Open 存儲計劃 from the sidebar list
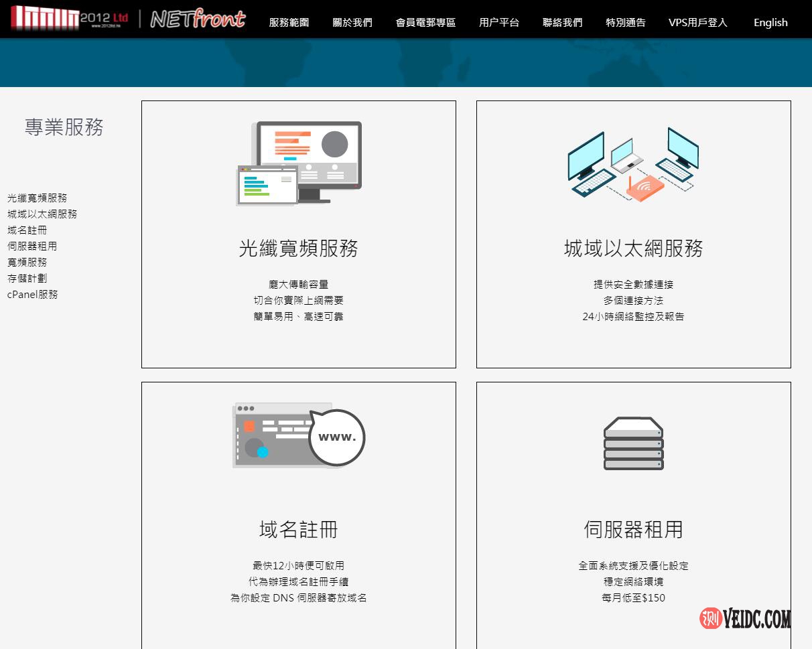 (27, 279)
